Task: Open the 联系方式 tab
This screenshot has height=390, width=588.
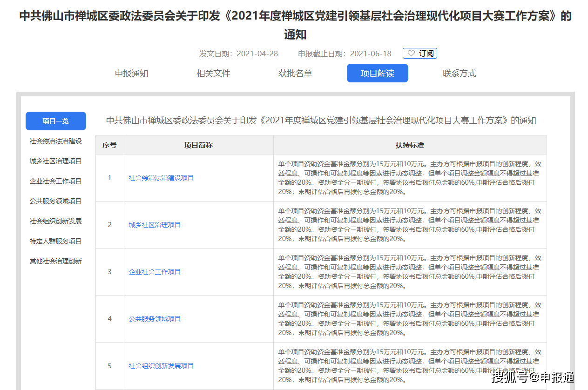Action: click(459, 73)
